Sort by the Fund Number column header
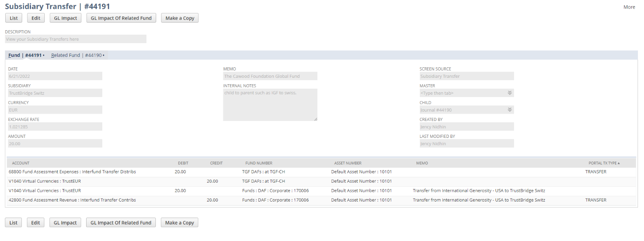The image size is (644, 241). tap(259, 163)
